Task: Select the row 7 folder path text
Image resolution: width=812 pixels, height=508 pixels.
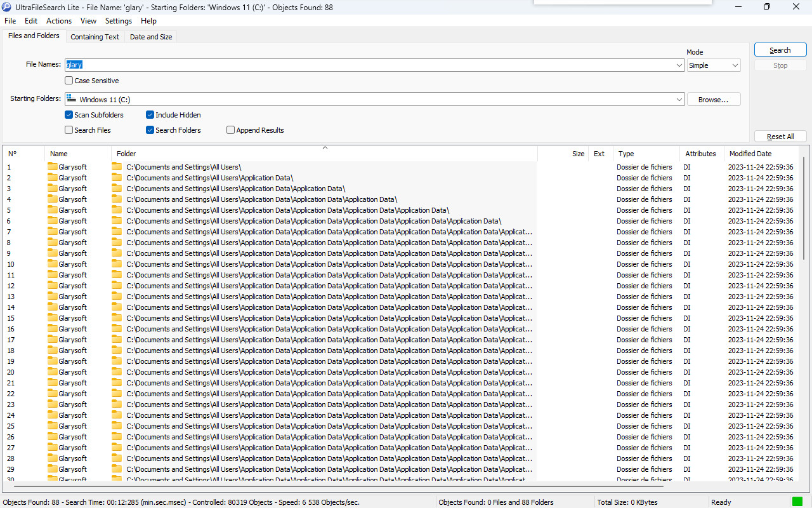Action: [329, 232]
